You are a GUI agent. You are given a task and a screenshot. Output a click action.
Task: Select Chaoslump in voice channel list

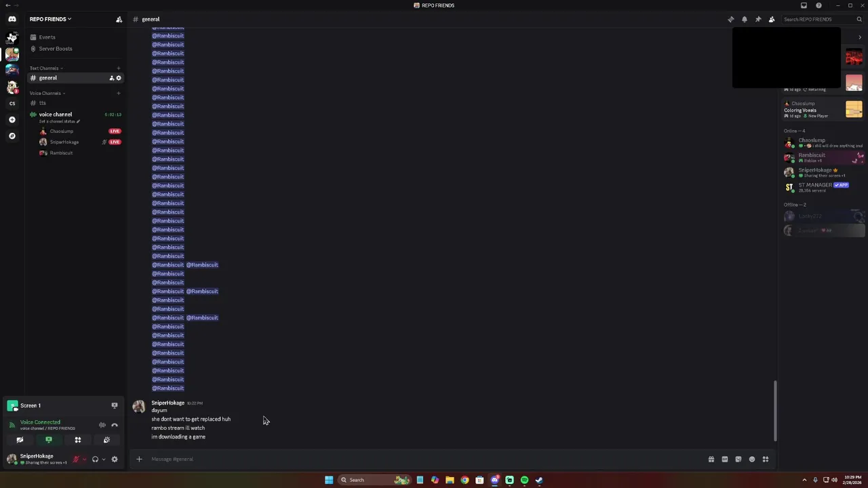61,131
